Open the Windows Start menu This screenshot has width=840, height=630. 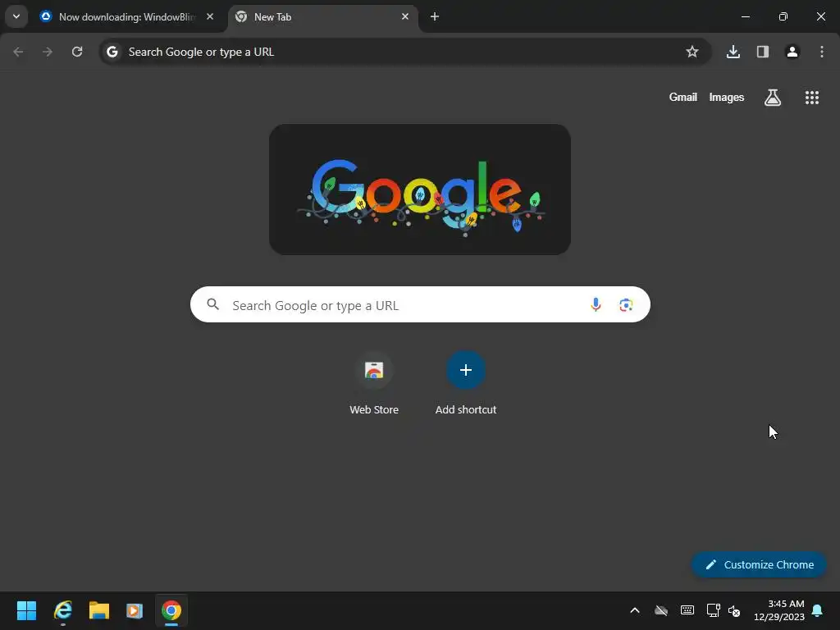26,610
